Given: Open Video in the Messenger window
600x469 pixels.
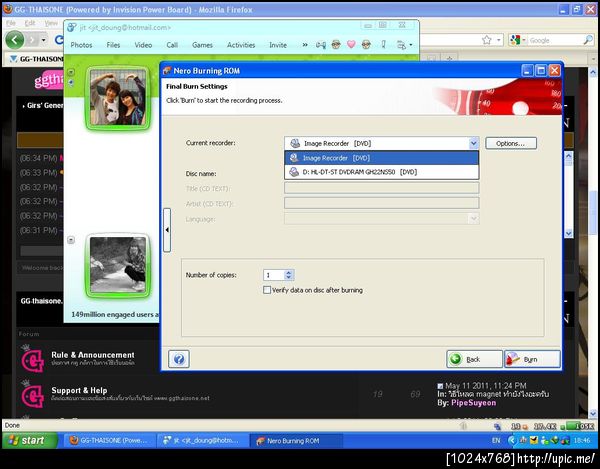Looking at the screenshot, I should coord(143,45).
